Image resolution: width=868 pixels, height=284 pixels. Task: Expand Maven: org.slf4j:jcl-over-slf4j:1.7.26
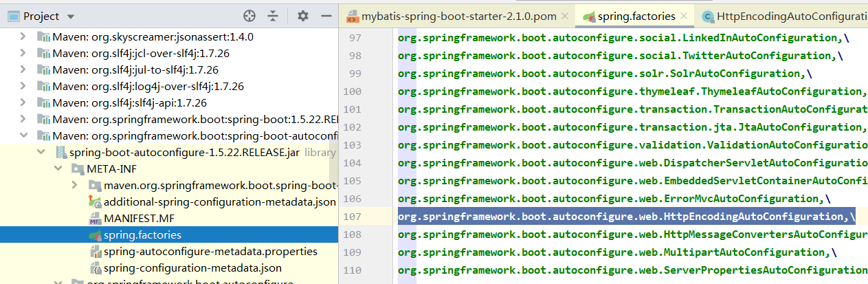tap(23, 54)
